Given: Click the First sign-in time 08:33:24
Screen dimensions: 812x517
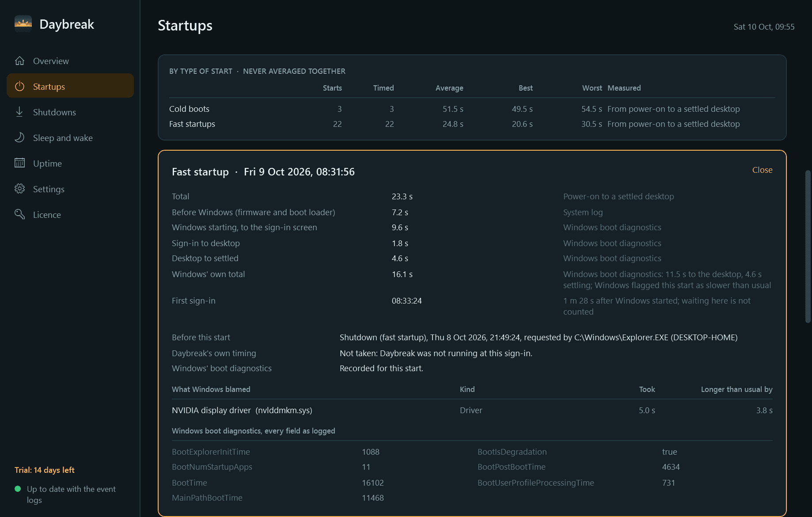Looking at the screenshot, I should (x=406, y=301).
